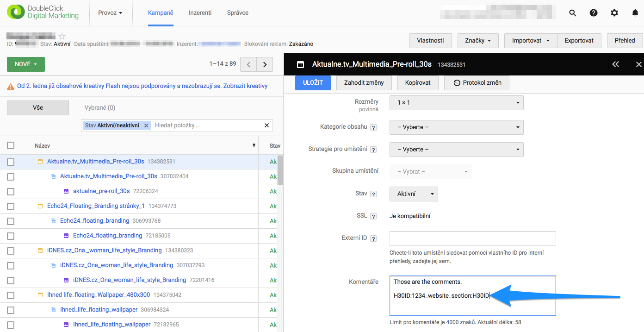Switch to the Inzerenti tab
The height and width of the screenshot is (332, 644).
coord(200,13)
